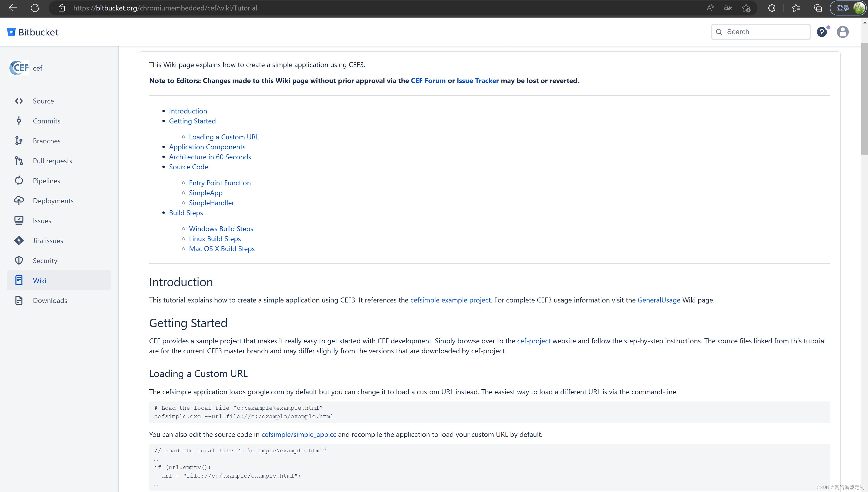
Task: Open the CEF Forum link
Action: [428, 81]
